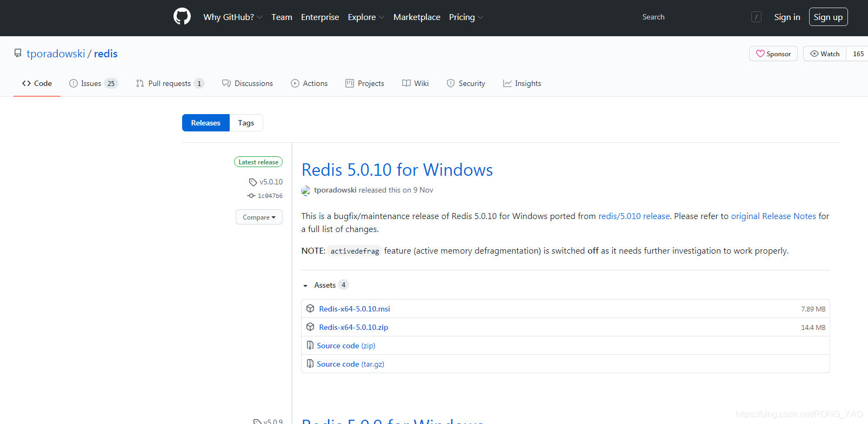Download Redis-x64-5.0.10.zip
The image size is (868, 424).
pos(353,327)
